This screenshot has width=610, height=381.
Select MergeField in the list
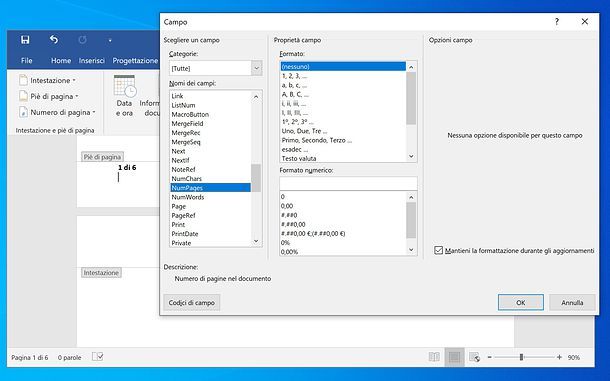(210, 124)
